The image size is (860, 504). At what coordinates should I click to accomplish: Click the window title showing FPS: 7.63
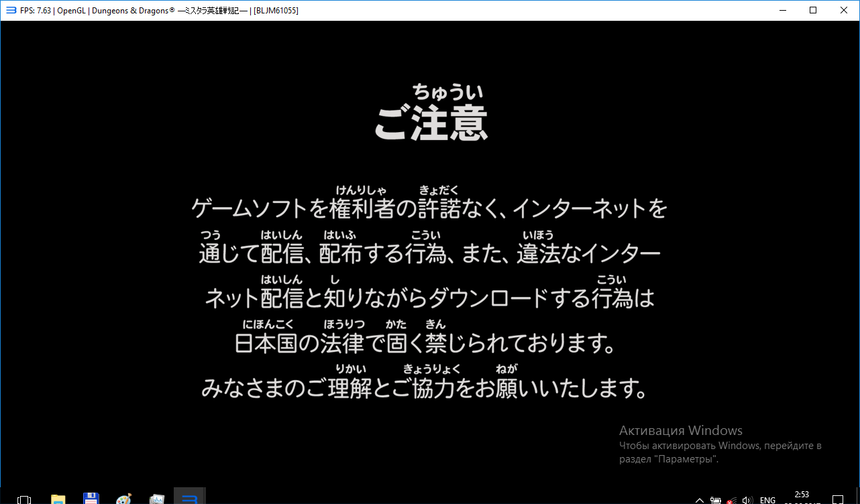160,11
